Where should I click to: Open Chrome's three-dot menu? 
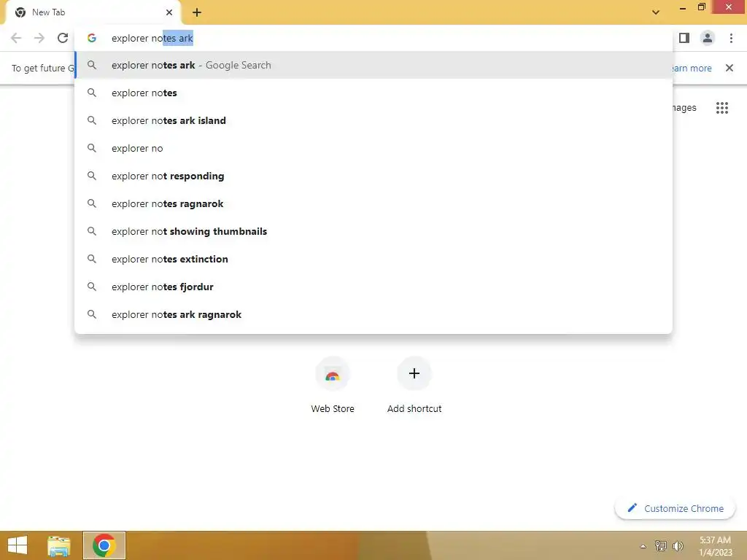coord(731,38)
